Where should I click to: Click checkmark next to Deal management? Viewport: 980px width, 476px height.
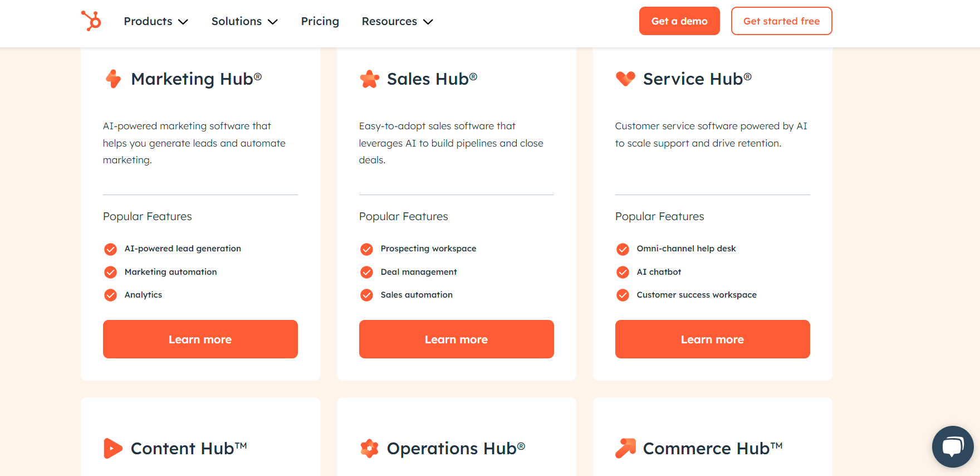coord(367,272)
